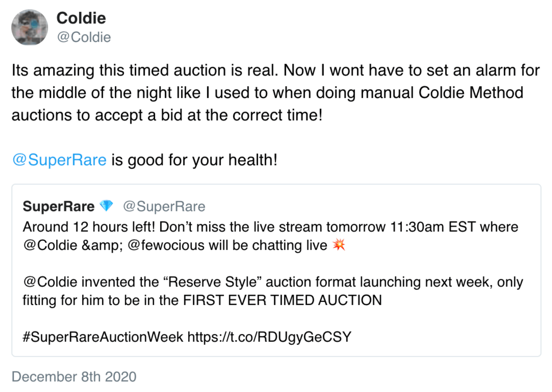This screenshot has width=552, height=392.
Task: Click the 'is good for your health!' text
Action: click(x=194, y=160)
